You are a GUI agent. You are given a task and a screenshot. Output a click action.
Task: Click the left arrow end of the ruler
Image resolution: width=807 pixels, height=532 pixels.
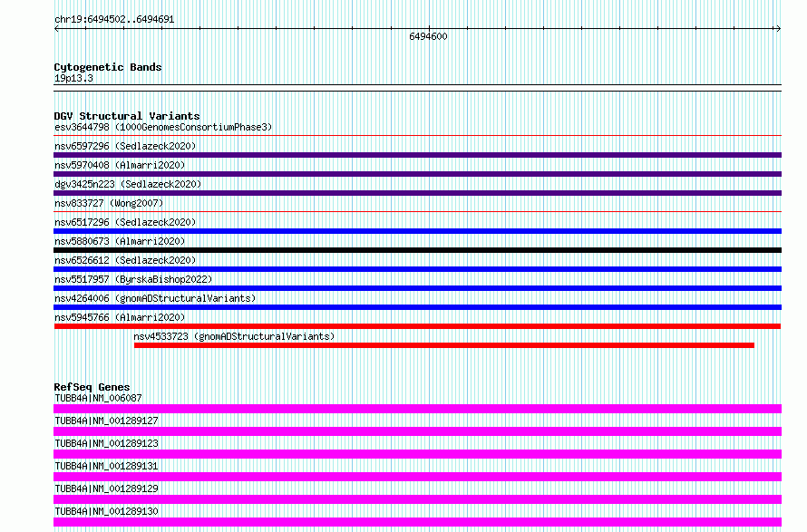(56, 29)
